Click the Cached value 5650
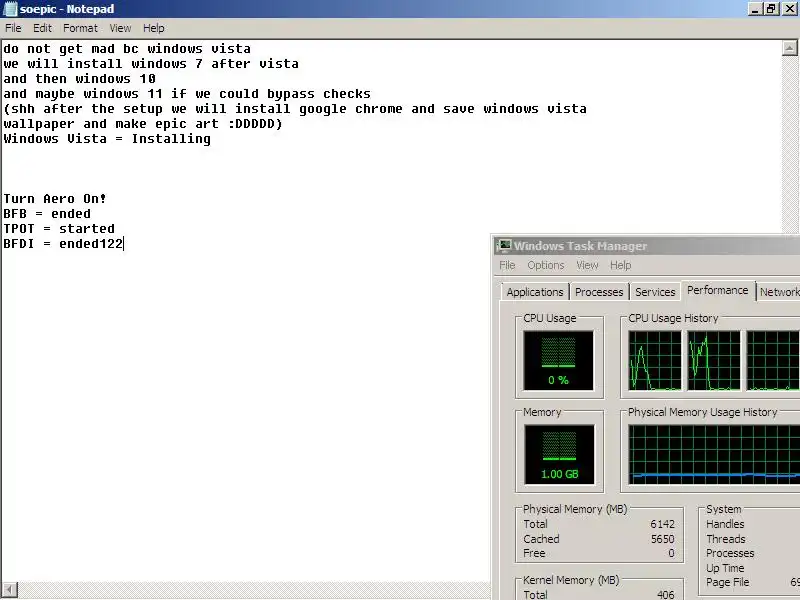800x600 pixels. 662,539
